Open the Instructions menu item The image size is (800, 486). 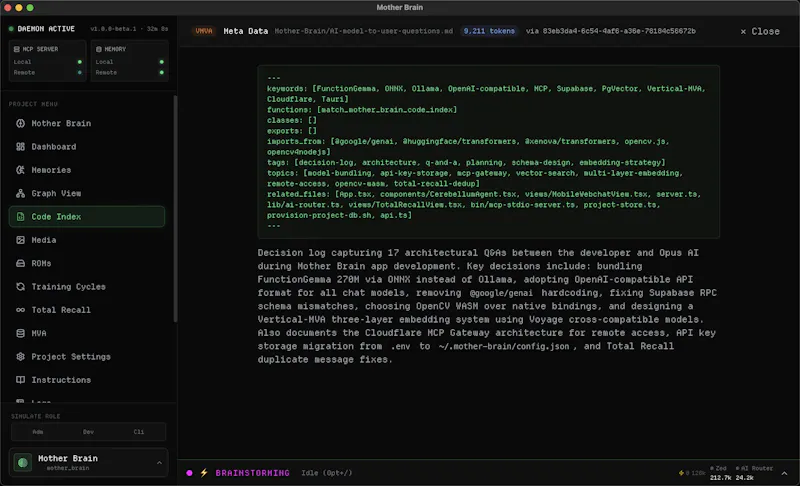[x=87, y=380]
